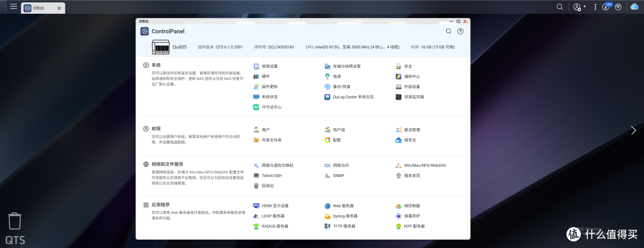Click the CPU Intel(R) N150 info text

coord(352,47)
